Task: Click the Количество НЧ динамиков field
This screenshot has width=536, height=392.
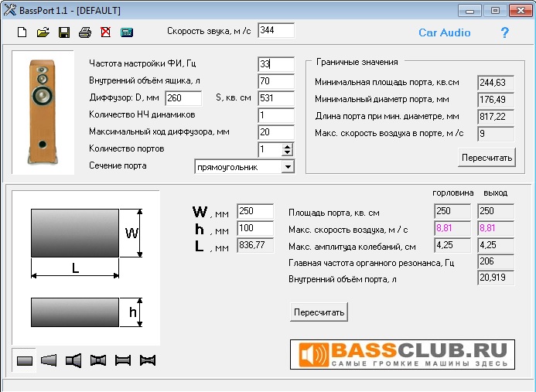Action: click(x=276, y=115)
